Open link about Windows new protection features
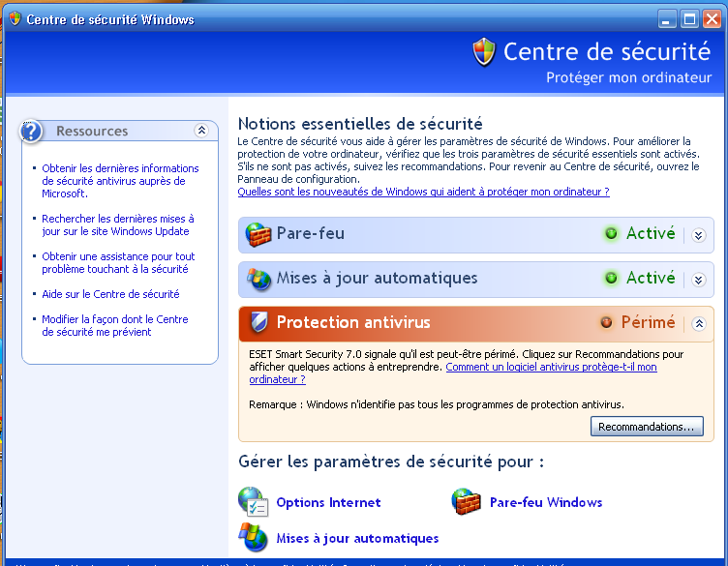Image resolution: width=728 pixels, height=566 pixels. click(423, 192)
